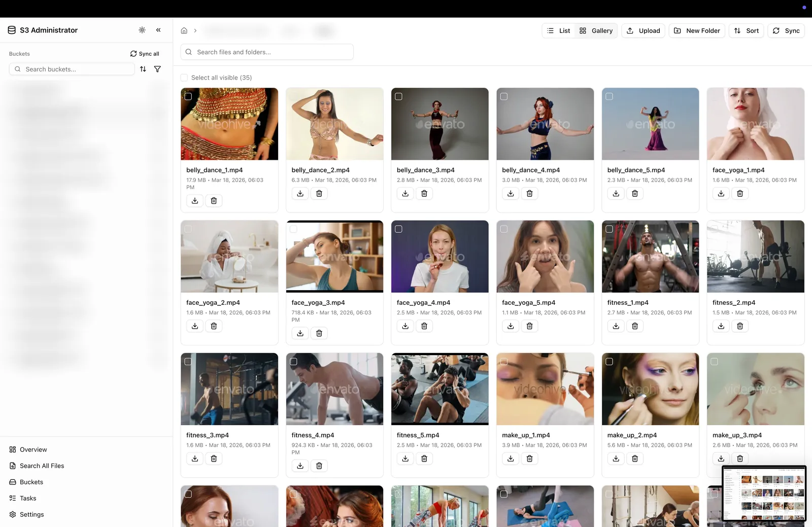Click the Upload button
The width and height of the screenshot is (812, 527).
(x=644, y=30)
